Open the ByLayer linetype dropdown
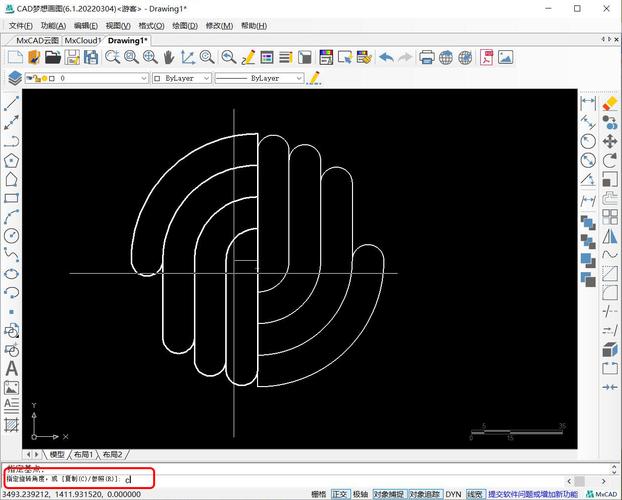This screenshot has height=500, width=622. (300, 77)
